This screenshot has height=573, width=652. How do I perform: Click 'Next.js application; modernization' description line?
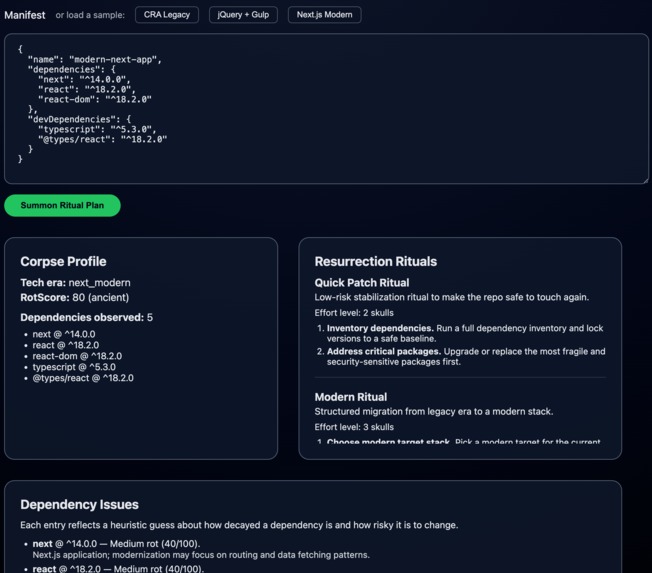pyautogui.click(x=201, y=555)
